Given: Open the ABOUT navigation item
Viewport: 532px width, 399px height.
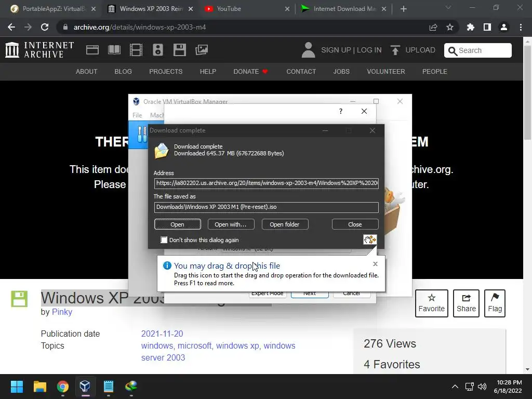Looking at the screenshot, I should (87, 72).
